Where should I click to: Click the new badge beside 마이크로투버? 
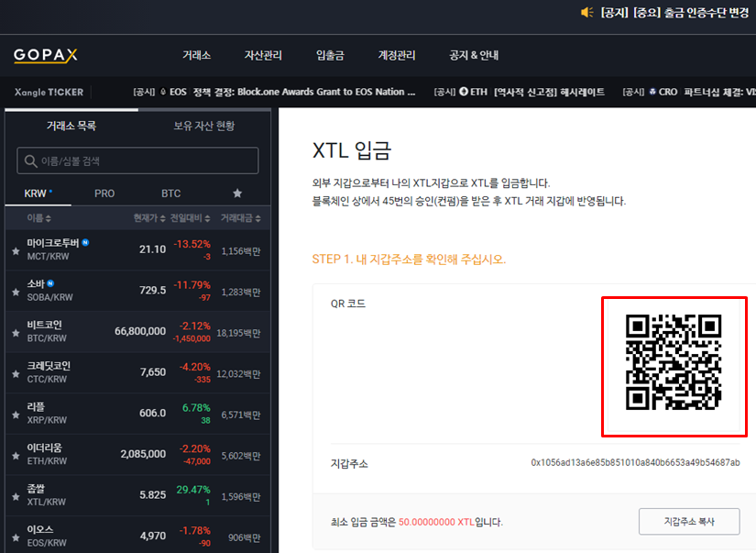85,242
